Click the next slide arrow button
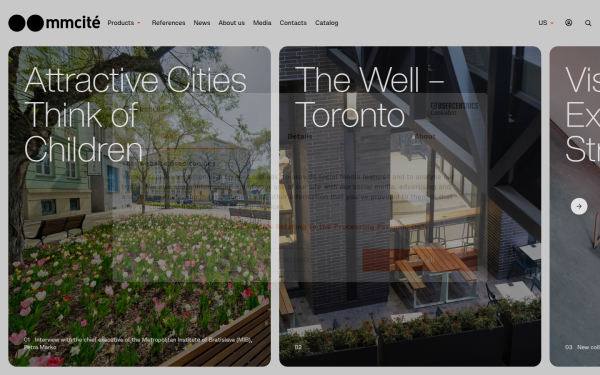The image size is (600, 375). 579,206
